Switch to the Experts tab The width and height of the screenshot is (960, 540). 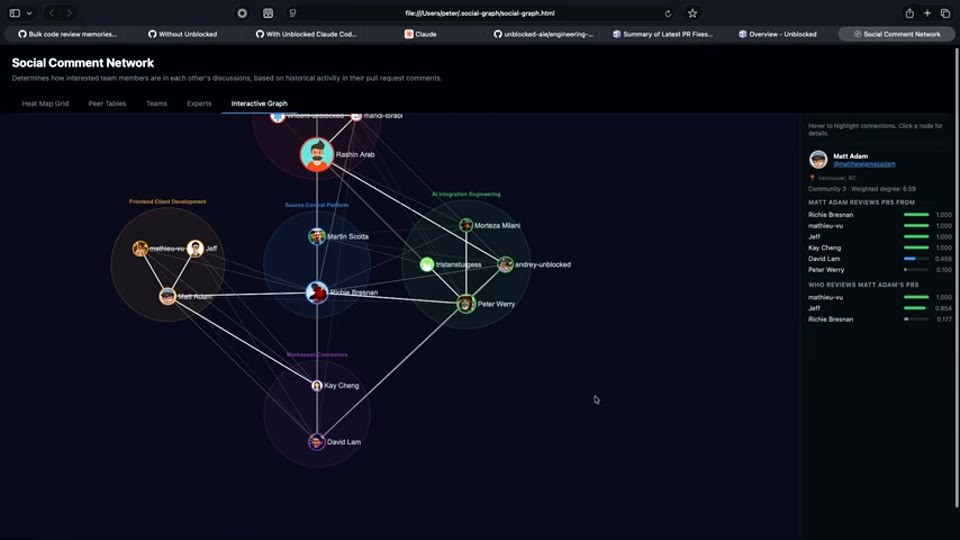[x=199, y=103]
